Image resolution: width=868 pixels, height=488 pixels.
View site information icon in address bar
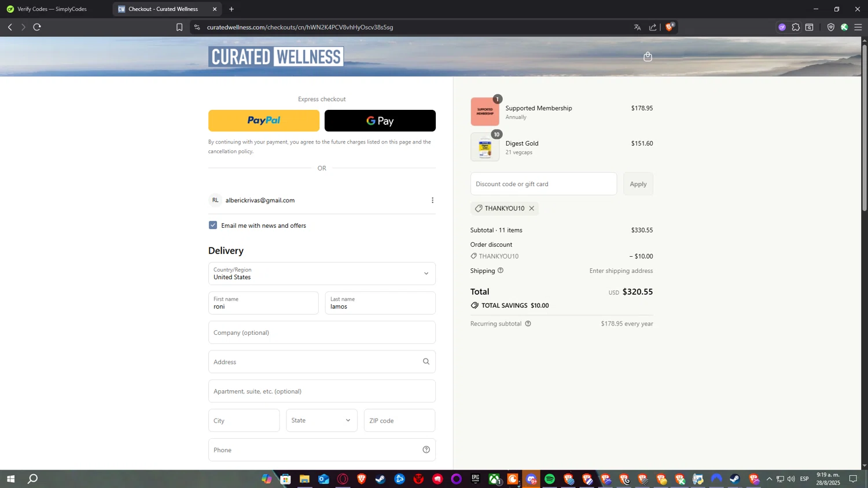point(197,27)
